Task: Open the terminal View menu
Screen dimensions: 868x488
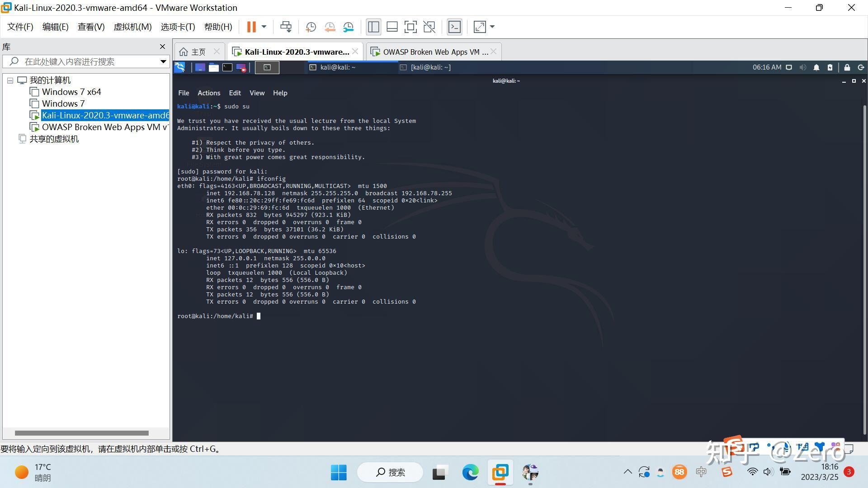Action: point(257,93)
